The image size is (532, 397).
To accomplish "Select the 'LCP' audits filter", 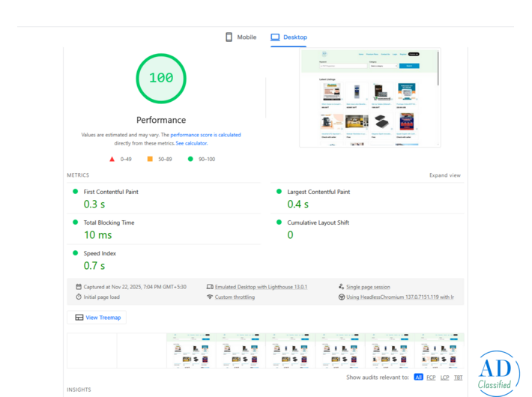I will (444, 378).
